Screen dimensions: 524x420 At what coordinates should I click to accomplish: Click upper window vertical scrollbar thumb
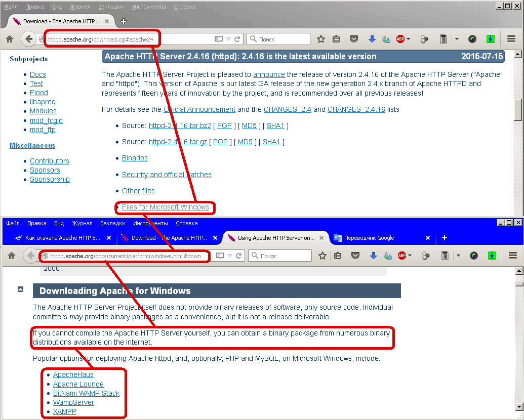[x=517, y=110]
